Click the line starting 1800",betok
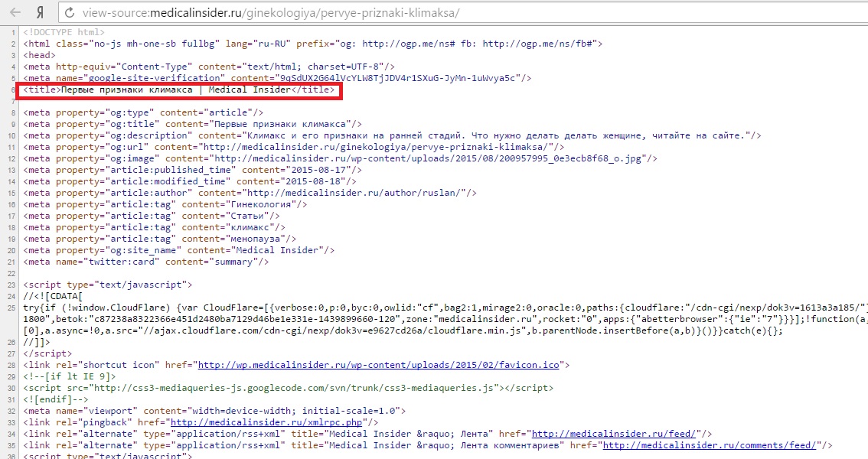The width and height of the screenshot is (868, 459). [x=445, y=319]
